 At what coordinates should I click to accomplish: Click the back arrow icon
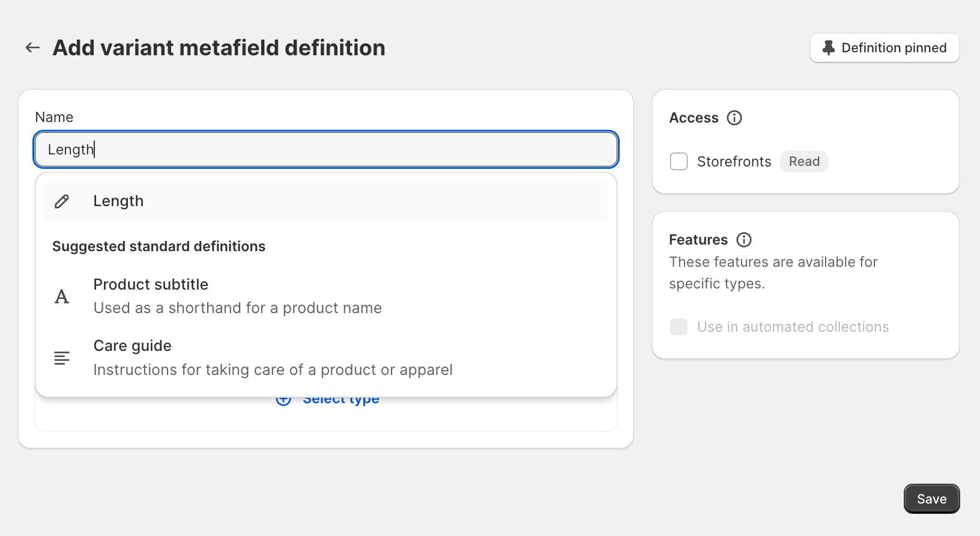32,47
